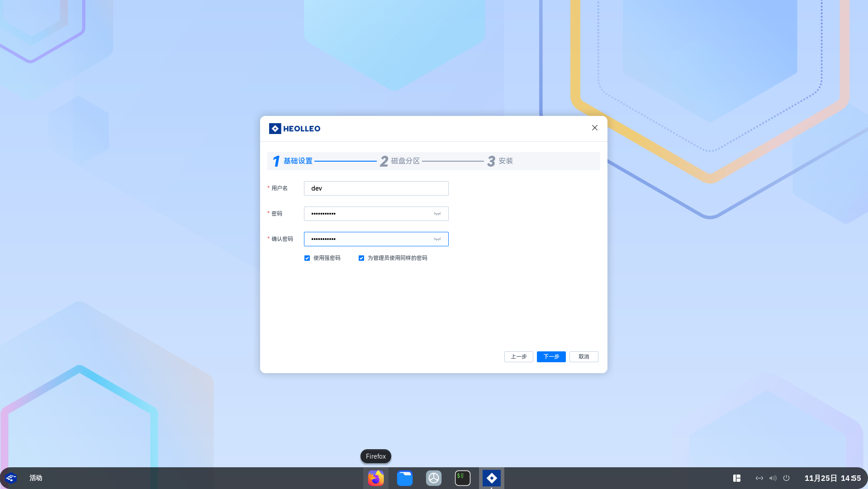The width and height of the screenshot is (868, 489).
Task: Close the HEOLLEO installer dialog
Action: point(595,128)
